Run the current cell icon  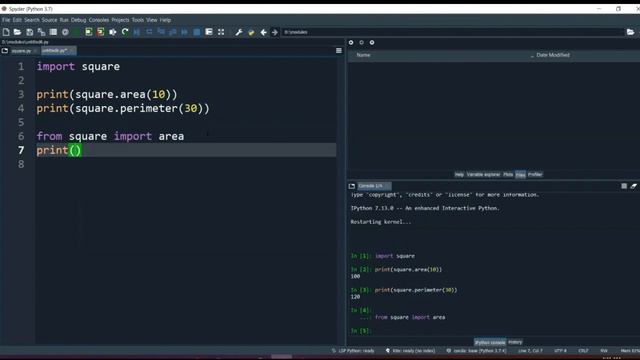pos(89,32)
